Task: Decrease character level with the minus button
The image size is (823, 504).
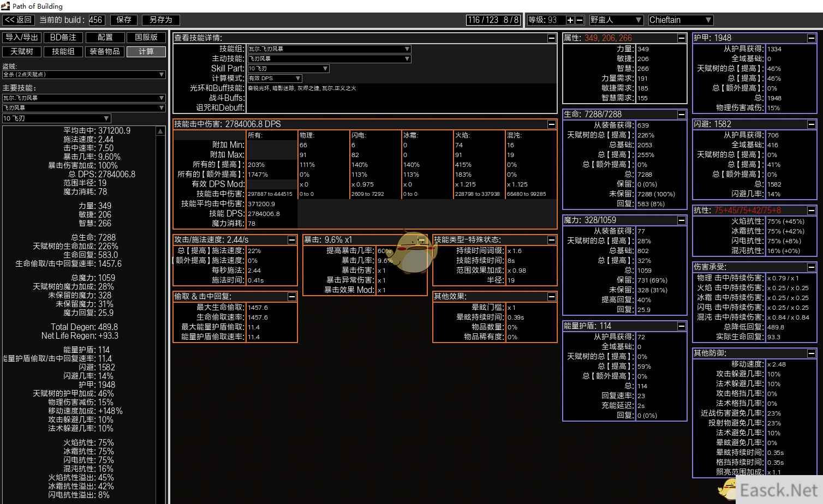Action: [x=580, y=20]
